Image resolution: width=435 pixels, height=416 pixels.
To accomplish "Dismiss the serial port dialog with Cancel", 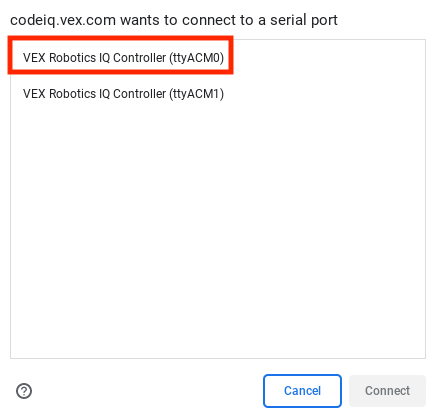I will click(302, 391).
